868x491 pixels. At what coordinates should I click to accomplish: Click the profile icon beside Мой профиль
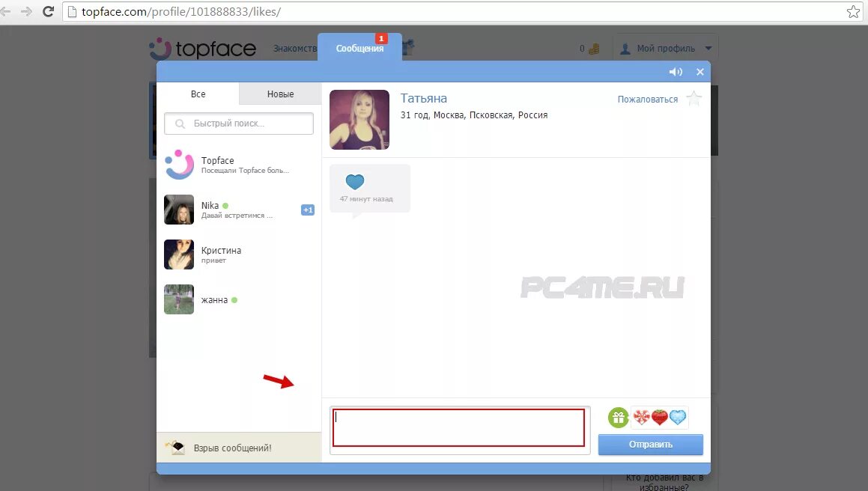(625, 49)
